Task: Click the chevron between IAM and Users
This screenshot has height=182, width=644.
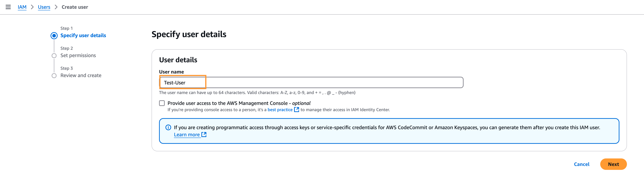Action: [32, 7]
